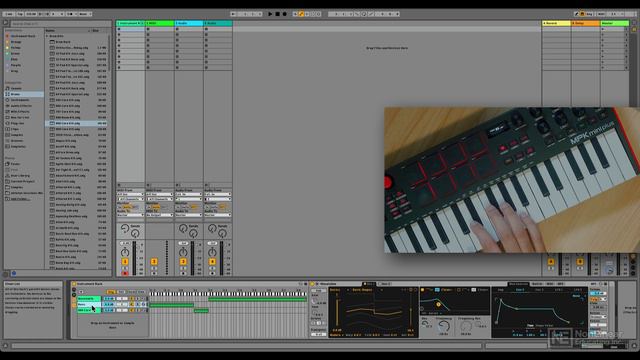
Task: Click the Vel zone editor button in the rack
Action: coord(121,292)
